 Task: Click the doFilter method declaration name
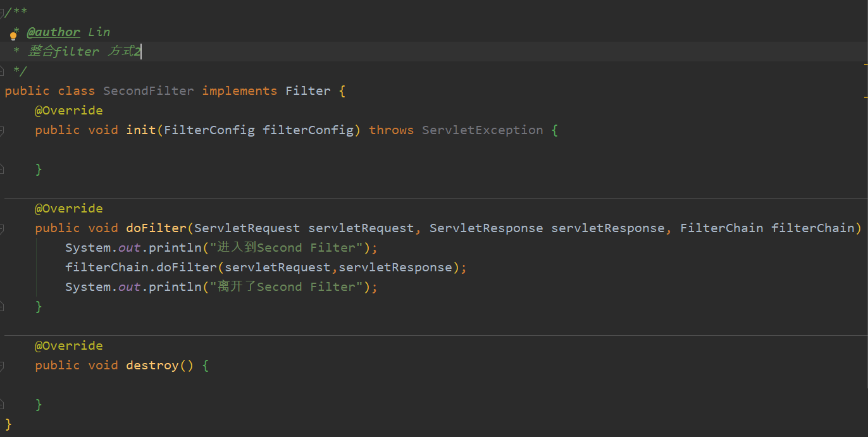156,228
